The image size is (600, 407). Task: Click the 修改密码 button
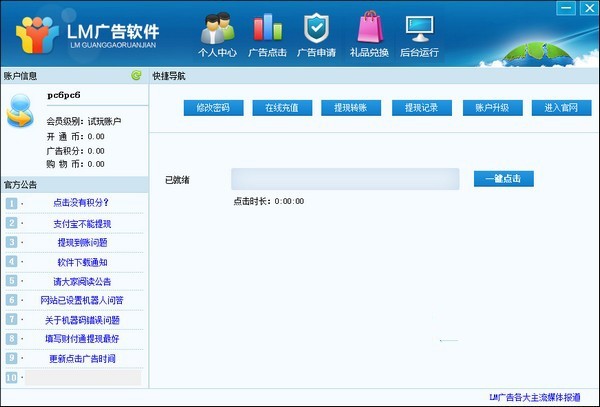[x=214, y=108]
